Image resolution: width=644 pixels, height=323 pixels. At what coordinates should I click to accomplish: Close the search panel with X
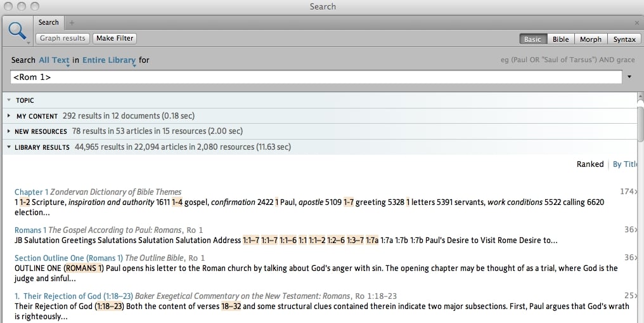click(x=637, y=23)
